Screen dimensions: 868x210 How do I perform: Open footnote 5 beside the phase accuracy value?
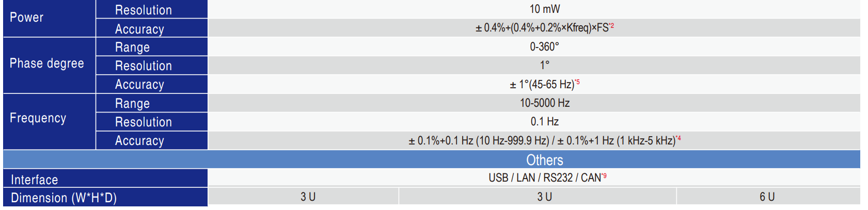click(x=578, y=82)
